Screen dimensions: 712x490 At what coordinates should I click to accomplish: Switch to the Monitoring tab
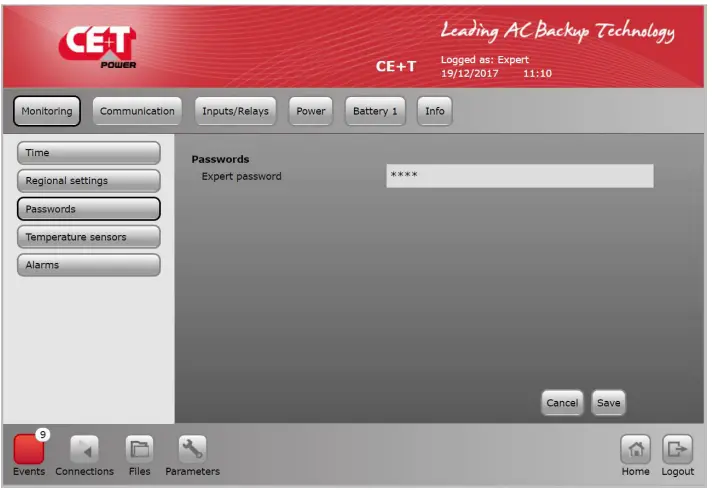click(47, 111)
